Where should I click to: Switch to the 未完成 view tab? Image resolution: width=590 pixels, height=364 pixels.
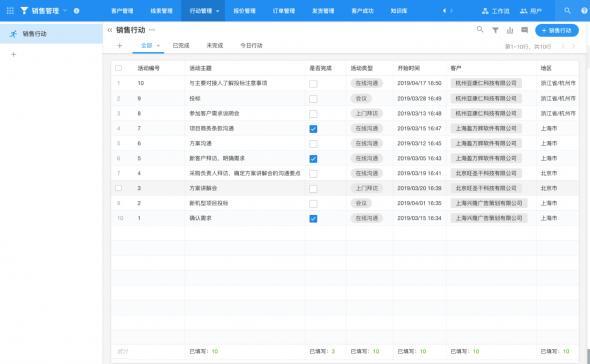tap(215, 46)
